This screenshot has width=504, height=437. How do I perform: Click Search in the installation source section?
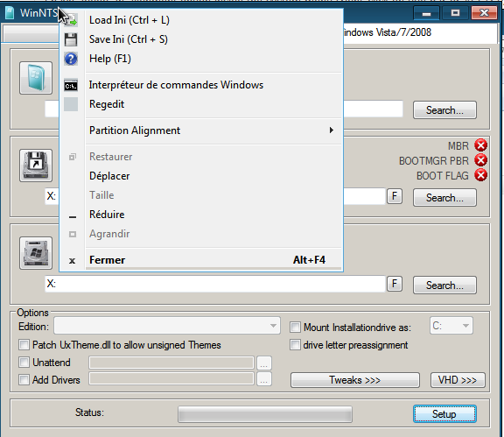[x=444, y=110]
